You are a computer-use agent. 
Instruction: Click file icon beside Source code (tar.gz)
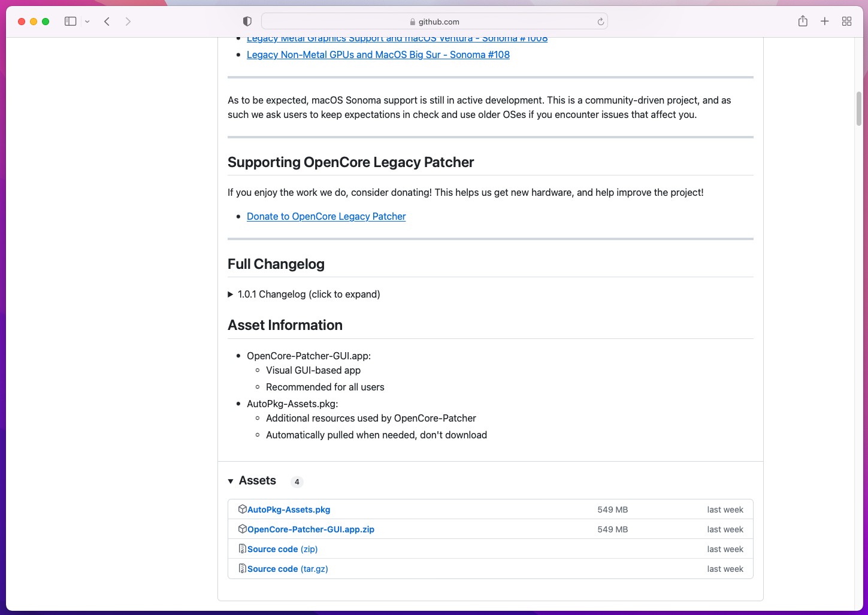coord(243,568)
